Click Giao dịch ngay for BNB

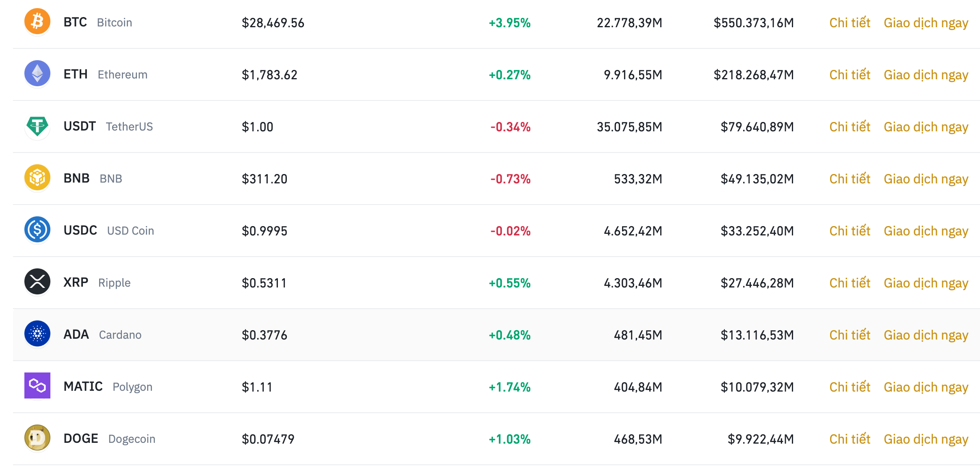point(926,179)
